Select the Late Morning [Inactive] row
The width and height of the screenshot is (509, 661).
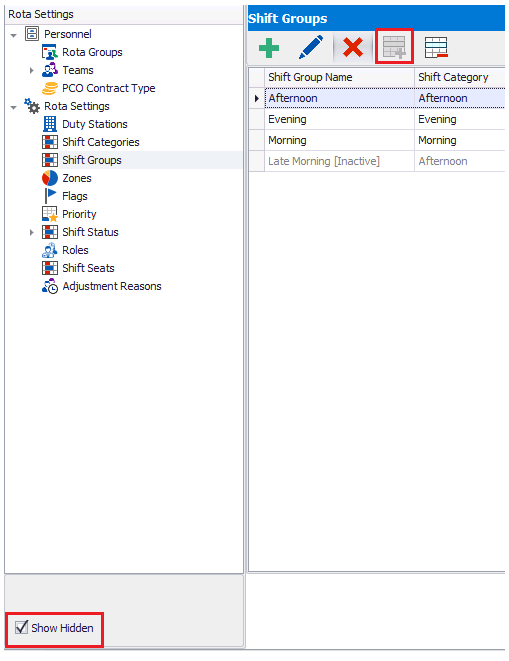377,161
